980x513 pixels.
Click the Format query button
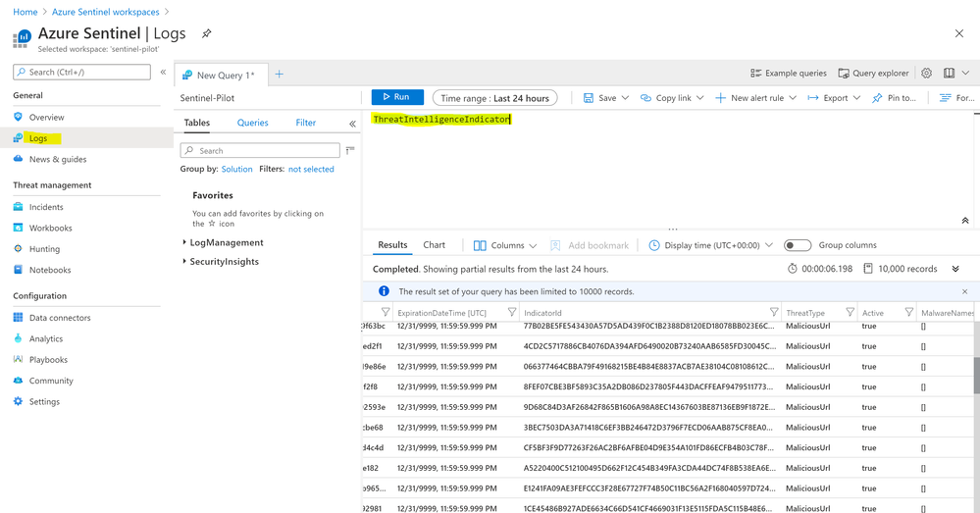(956, 98)
